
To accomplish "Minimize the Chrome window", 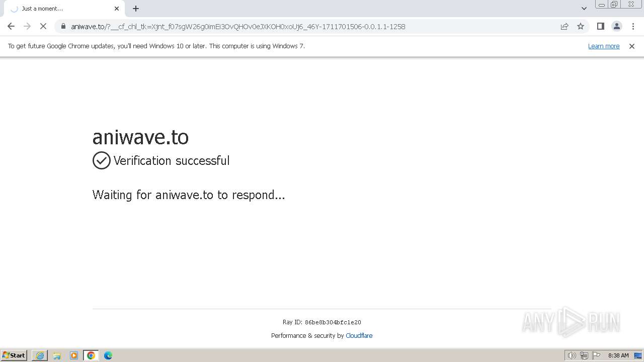I will [601, 5].
